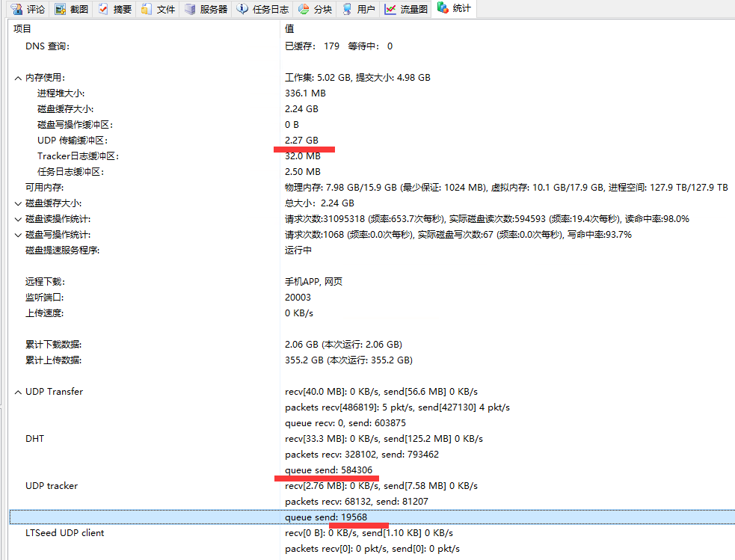
Task: Click text queue recv: 0, send: 603875
Action: (x=345, y=423)
